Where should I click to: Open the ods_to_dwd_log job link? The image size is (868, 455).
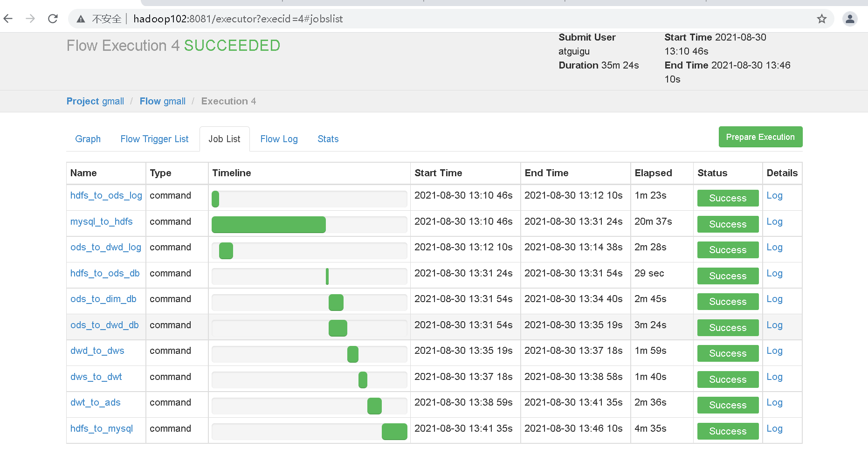[x=105, y=247]
